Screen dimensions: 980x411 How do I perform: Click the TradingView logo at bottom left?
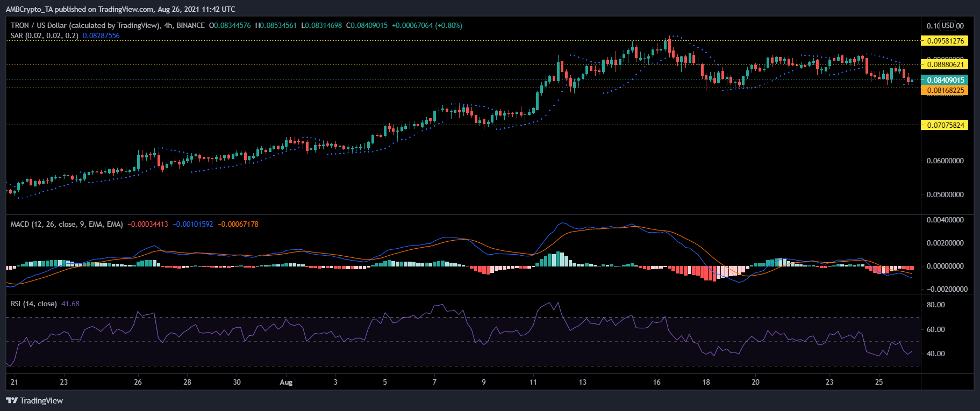point(34,401)
